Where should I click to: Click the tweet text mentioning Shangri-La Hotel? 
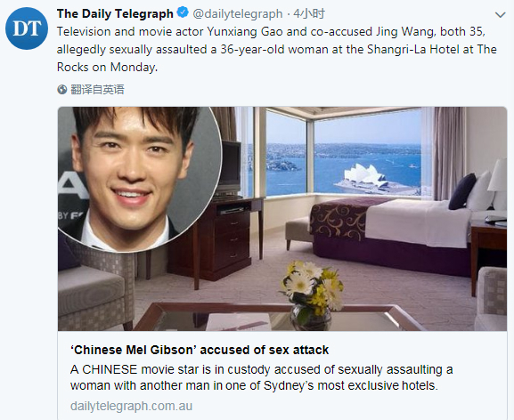(277, 50)
